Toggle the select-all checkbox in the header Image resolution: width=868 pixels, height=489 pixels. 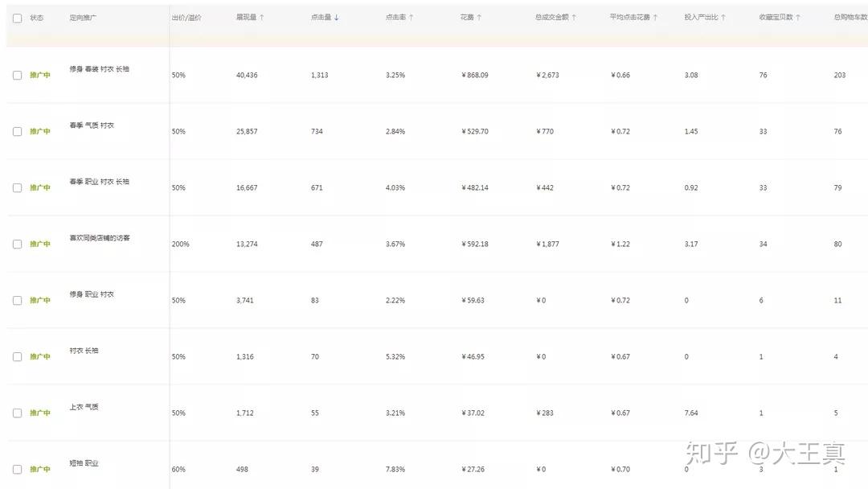17,18
